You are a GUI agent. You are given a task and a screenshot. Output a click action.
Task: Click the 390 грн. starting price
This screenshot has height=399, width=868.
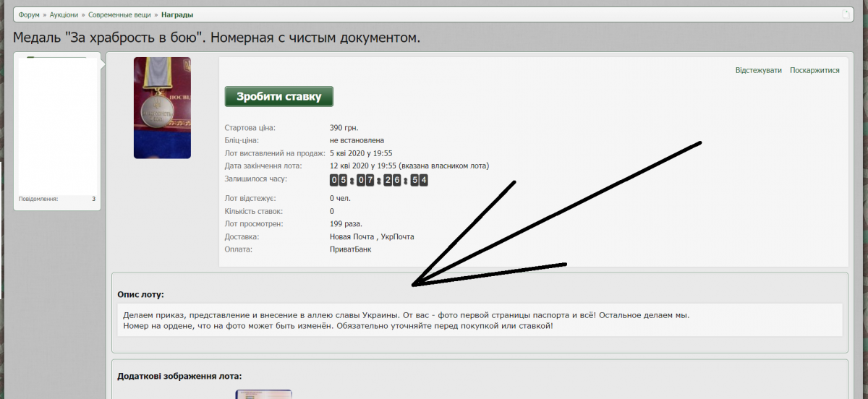(x=344, y=128)
